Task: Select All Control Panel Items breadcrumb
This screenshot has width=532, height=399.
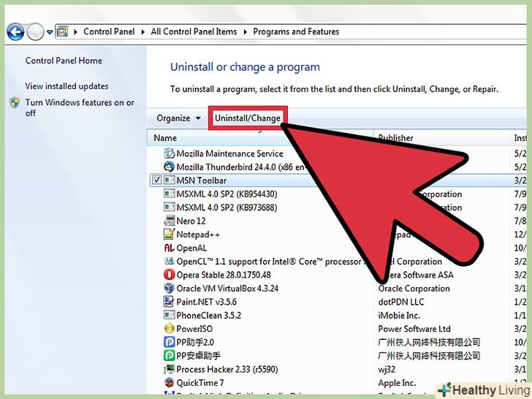Action: [194, 31]
